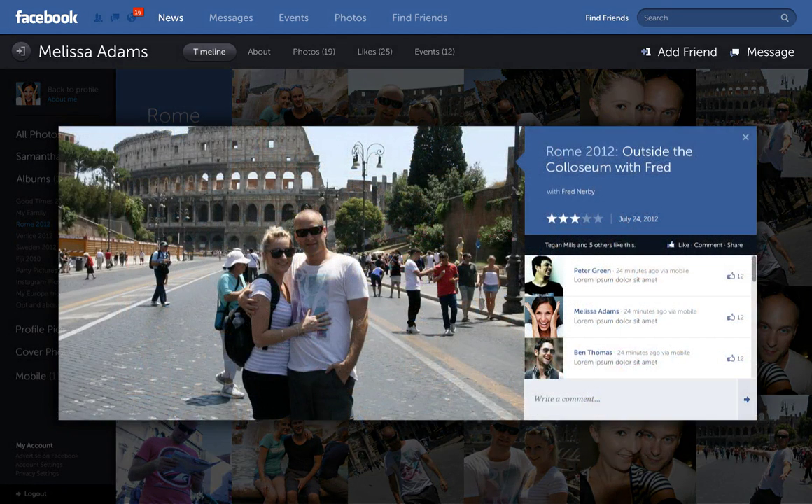Open Fred Nerby's tagged profile link
The image size is (812, 504).
578,192
